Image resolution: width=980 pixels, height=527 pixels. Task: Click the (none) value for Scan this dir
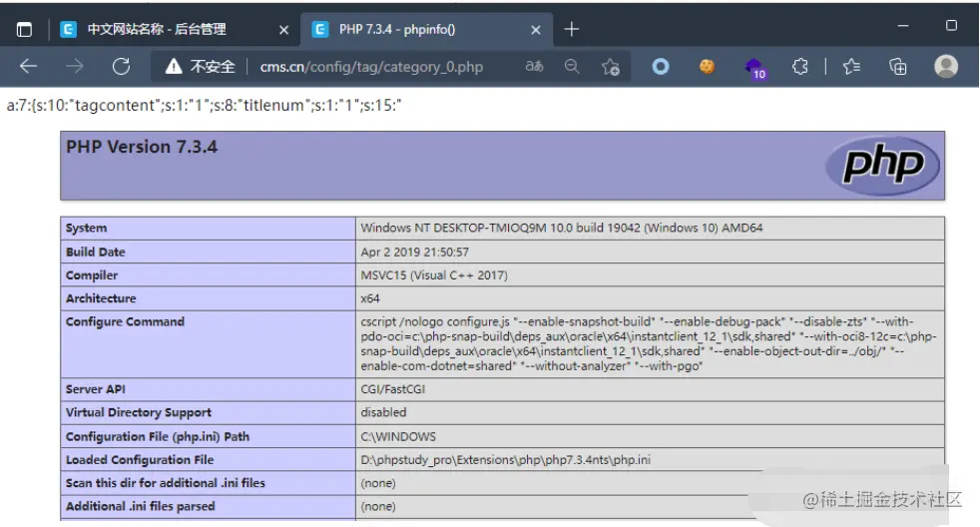pyautogui.click(x=377, y=483)
